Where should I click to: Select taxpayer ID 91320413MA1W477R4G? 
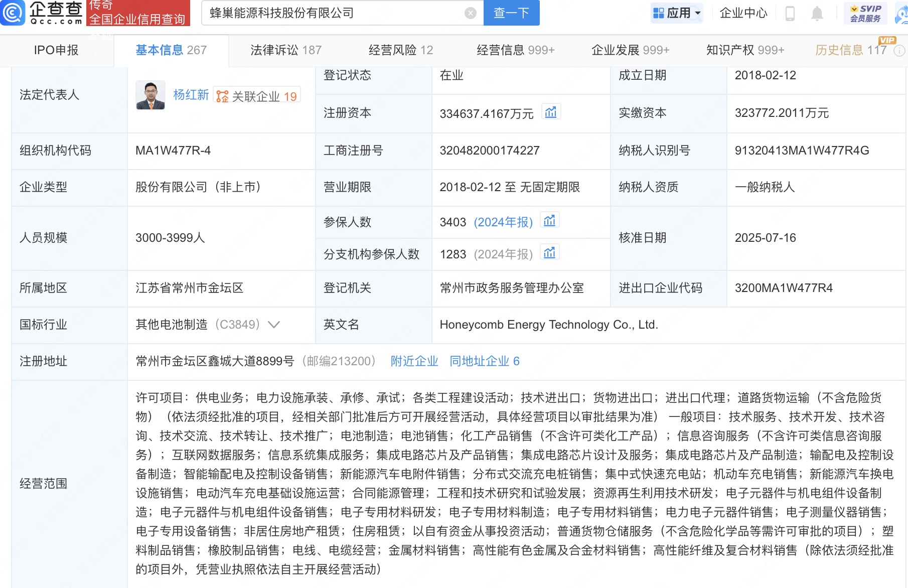coord(802,151)
